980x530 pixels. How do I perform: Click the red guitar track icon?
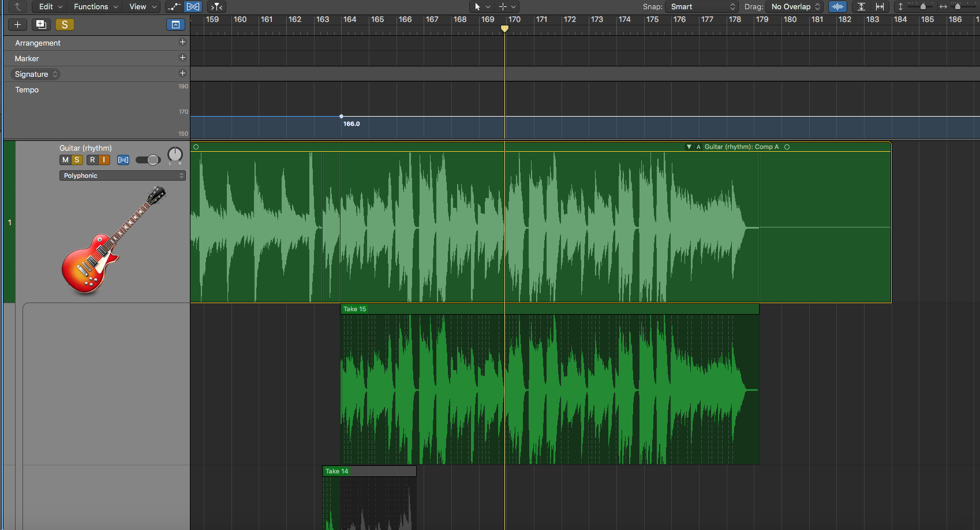coord(114,239)
